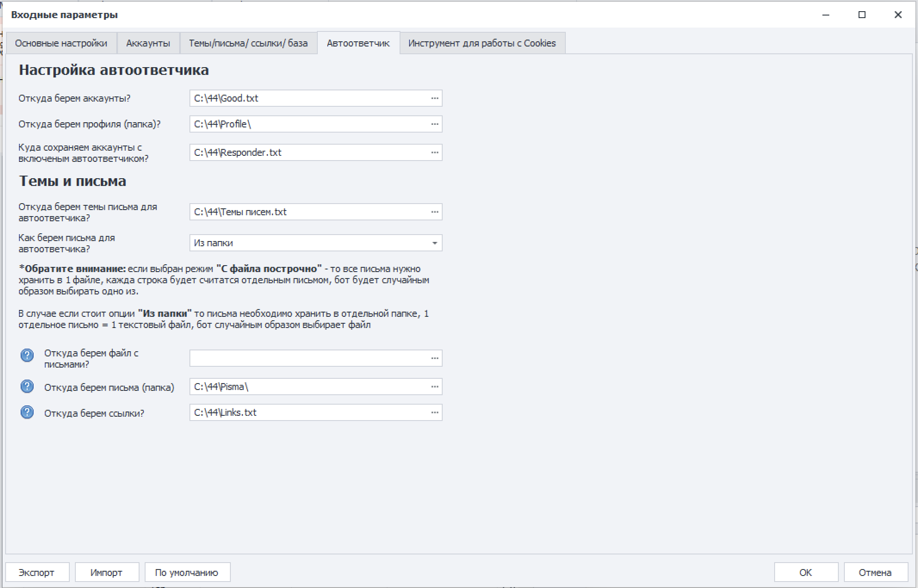Viewport: 918px width, 588px height.
Task: Browse for Pisma letters folder
Action: [x=434, y=387]
